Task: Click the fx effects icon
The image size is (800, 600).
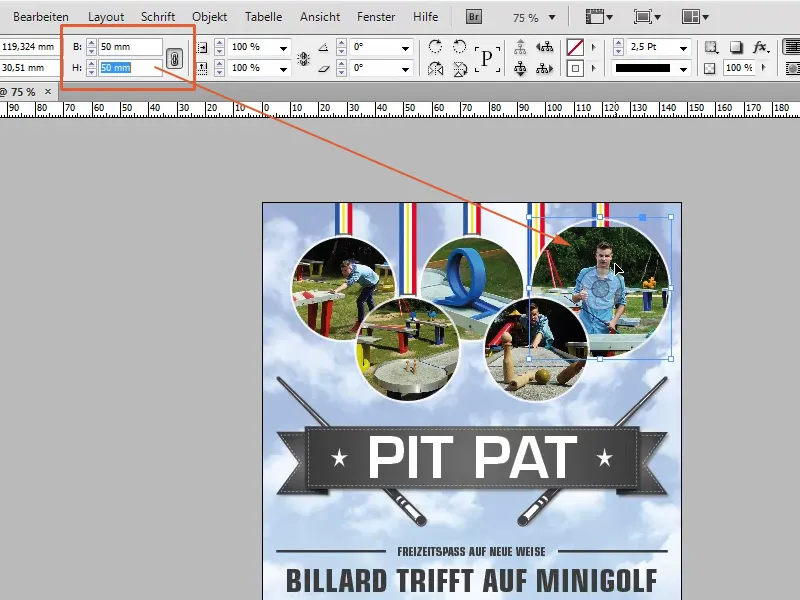Action: 760,46
